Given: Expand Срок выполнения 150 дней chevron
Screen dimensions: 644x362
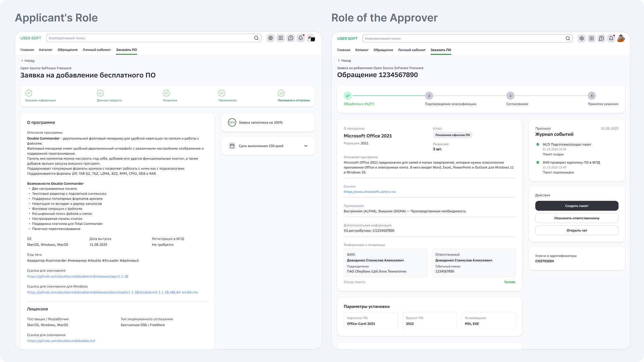Looking at the screenshot, I should (306, 146).
